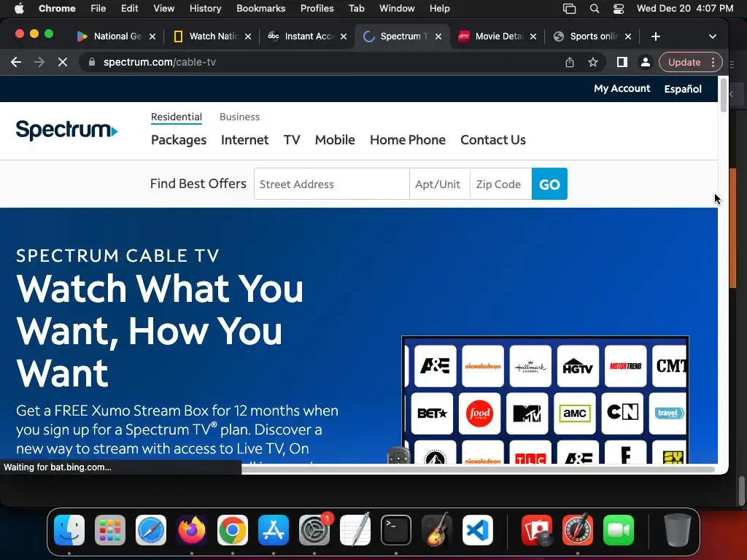Click the Update button in Chrome
The width and height of the screenshot is (747, 560).
684,62
